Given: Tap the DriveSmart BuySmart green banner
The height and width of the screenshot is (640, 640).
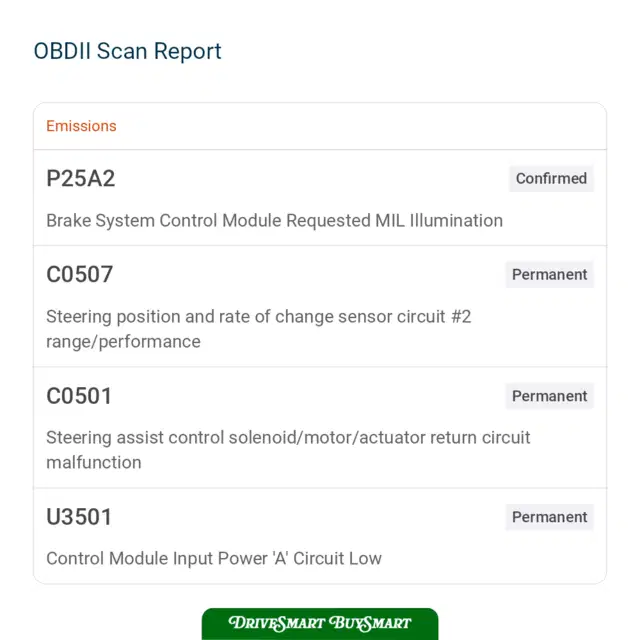Looking at the screenshot, I should [x=320, y=624].
